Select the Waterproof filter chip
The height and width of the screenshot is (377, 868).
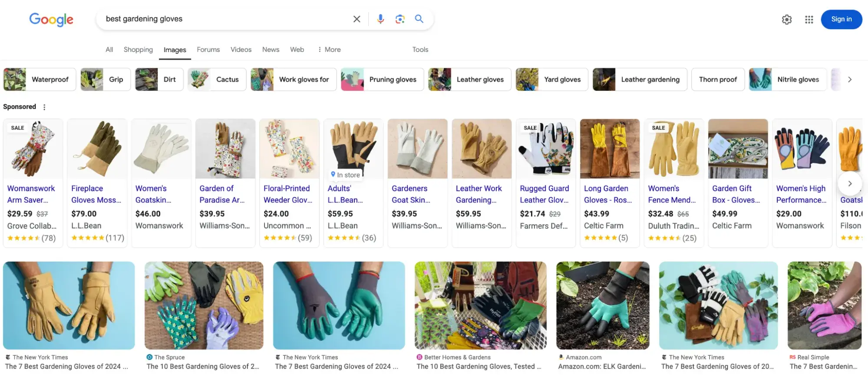(40, 79)
